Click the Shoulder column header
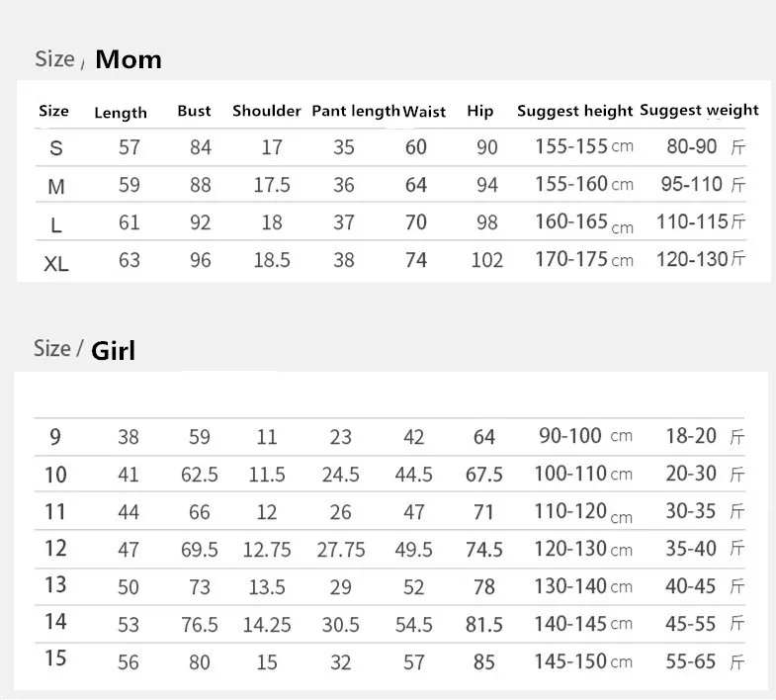The image size is (776, 700). tap(266, 111)
